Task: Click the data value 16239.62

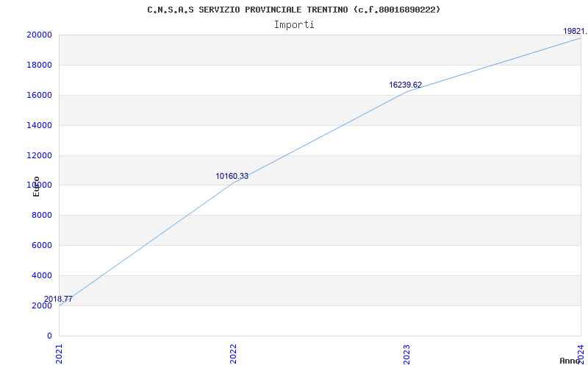Action: tap(406, 85)
